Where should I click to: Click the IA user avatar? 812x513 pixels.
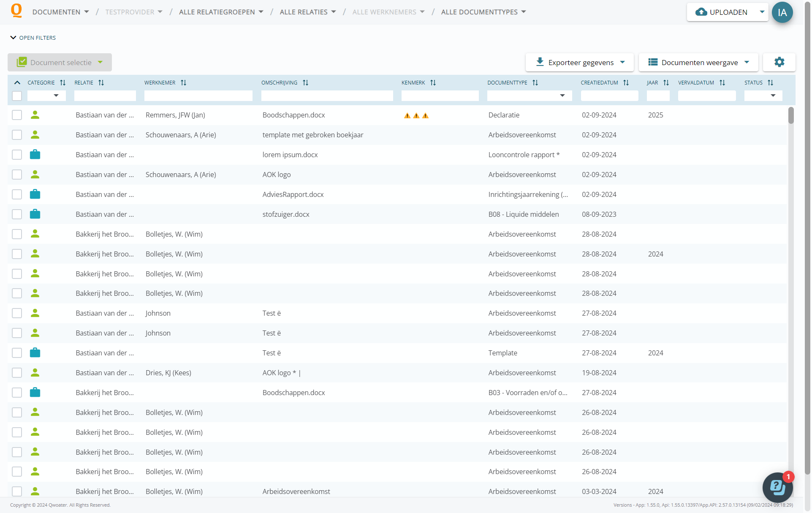[x=782, y=12]
